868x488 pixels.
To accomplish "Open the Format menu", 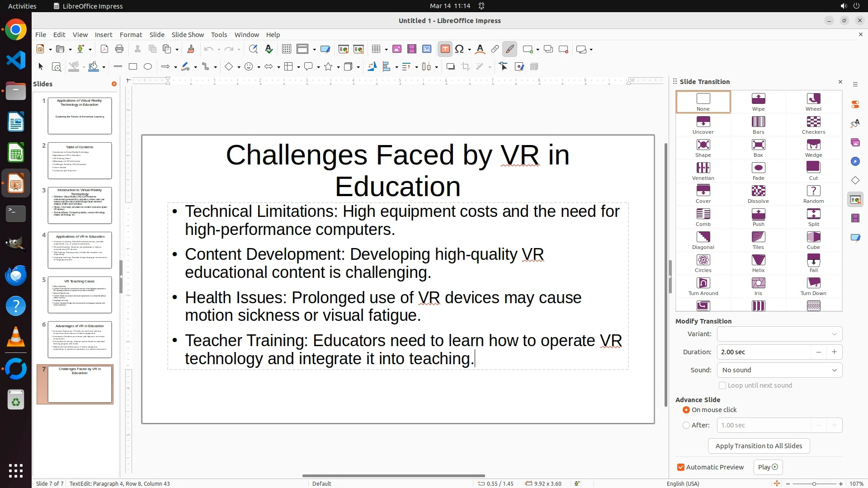I will pos(131,35).
